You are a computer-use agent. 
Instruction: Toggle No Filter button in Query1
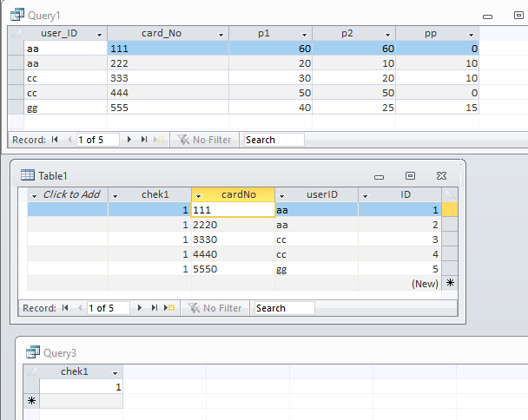coord(204,140)
